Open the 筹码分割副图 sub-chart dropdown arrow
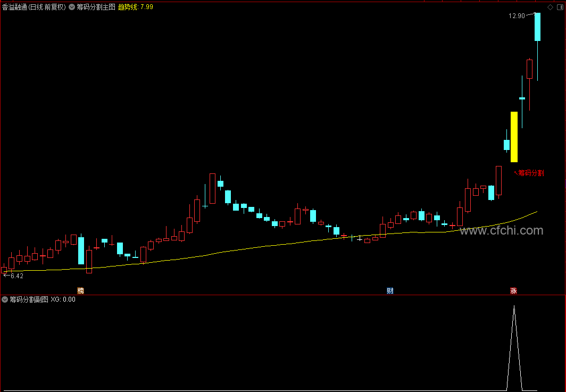The width and height of the screenshot is (566, 392). click(x=5, y=299)
